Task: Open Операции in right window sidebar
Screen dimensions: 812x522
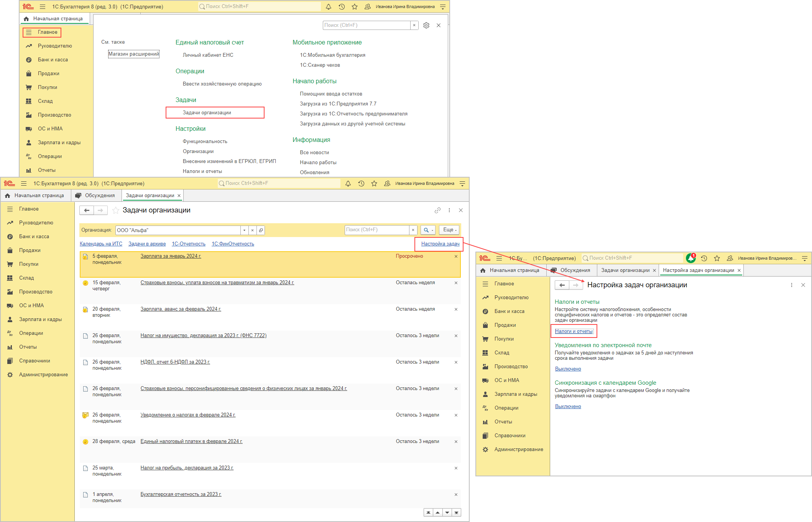Action: (x=506, y=408)
